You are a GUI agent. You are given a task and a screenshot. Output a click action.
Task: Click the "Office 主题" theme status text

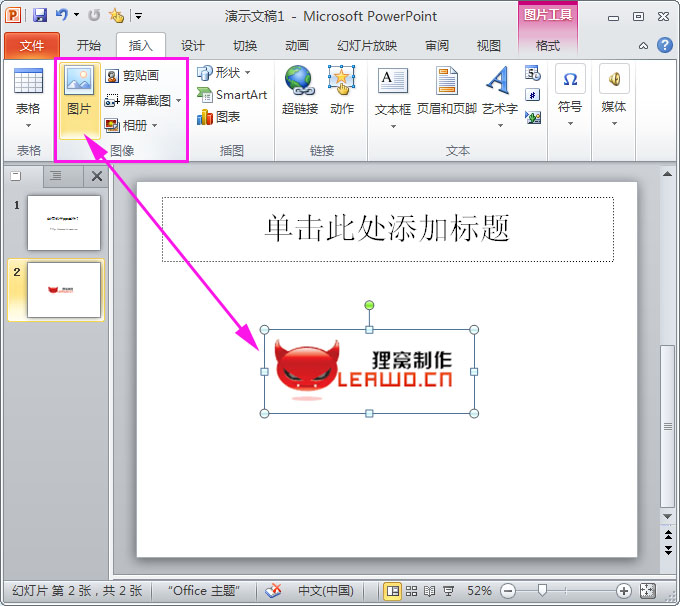[203, 590]
